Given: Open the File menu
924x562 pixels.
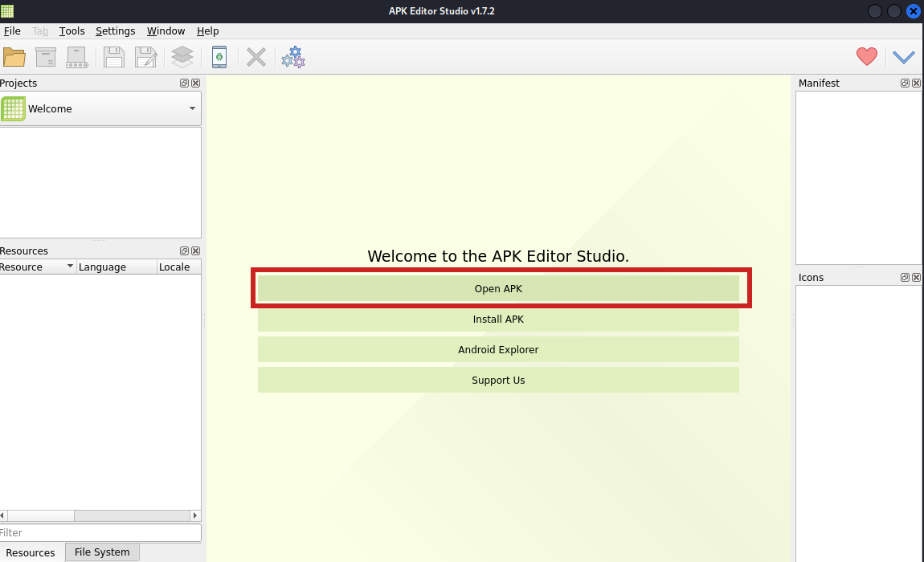Looking at the screenshot, I should pos(12,31).
